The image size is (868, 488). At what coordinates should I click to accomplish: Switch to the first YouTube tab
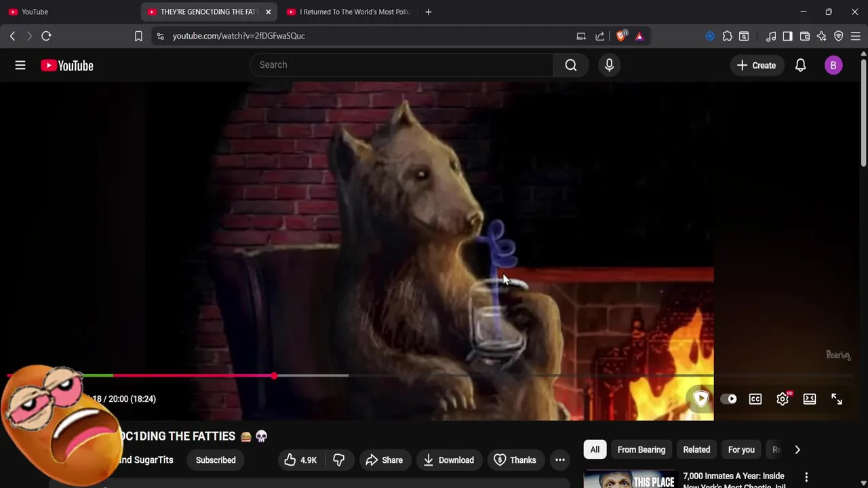68,12
